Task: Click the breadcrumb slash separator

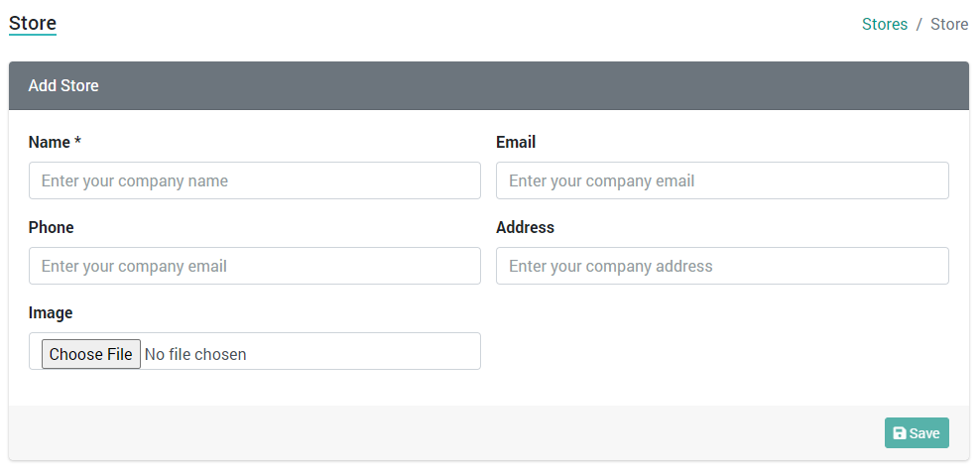Action: (919, 25)
